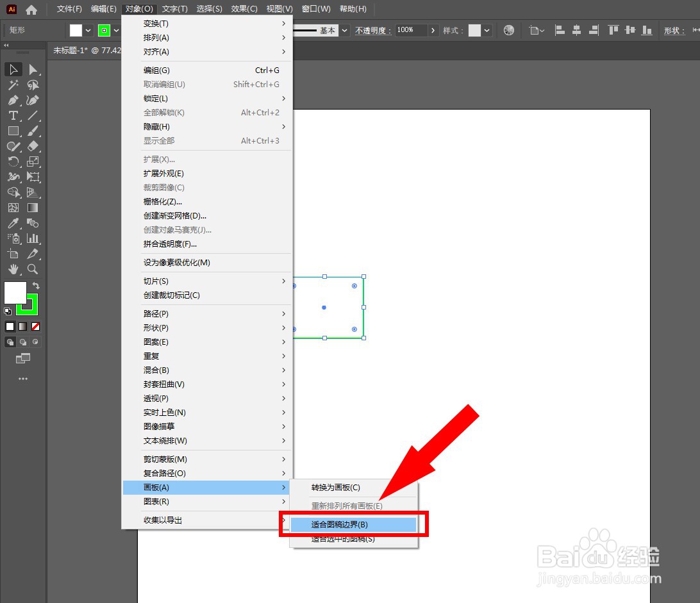Set paint mode to None

tap(35, 327)
